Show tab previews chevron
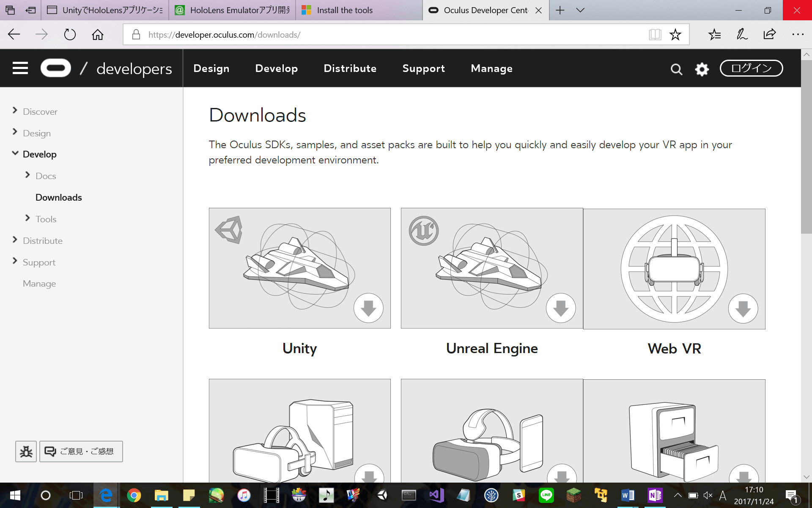This screenshot has width=812, height=508. [580, 10]
